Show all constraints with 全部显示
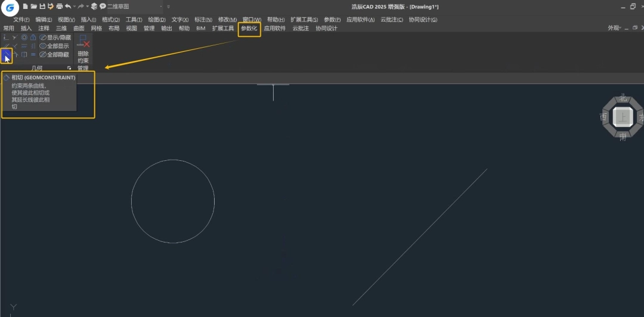 click(54, 46)
